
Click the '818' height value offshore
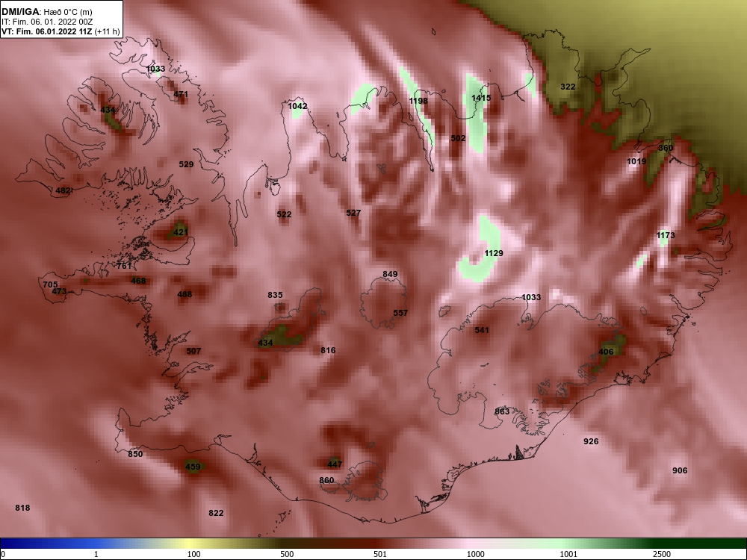coord(22,508)
